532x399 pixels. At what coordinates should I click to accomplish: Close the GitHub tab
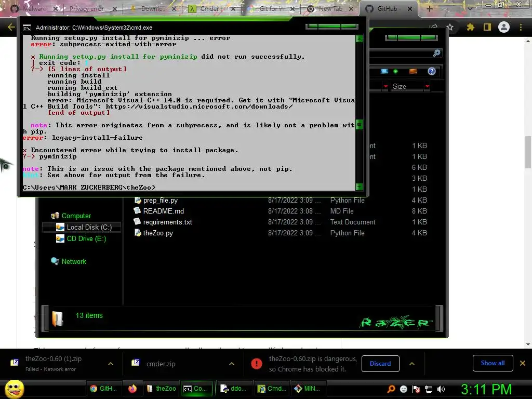click(x=410, y=9)
